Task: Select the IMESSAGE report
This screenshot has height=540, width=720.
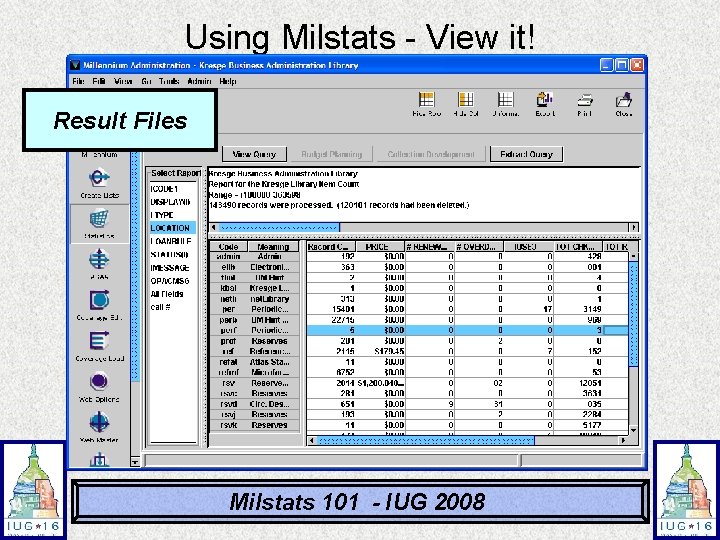Action: (173, 268)
